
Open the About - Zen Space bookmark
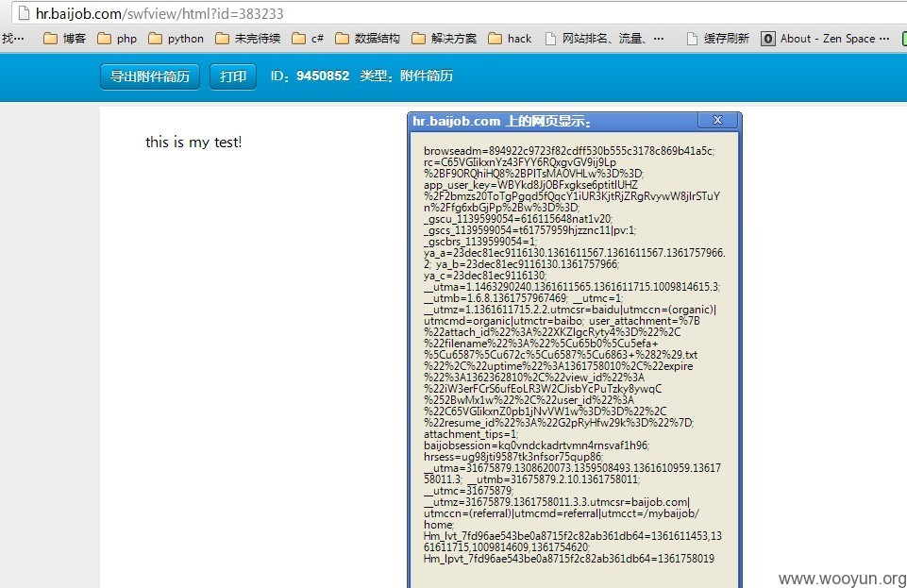tap(826, 39)
